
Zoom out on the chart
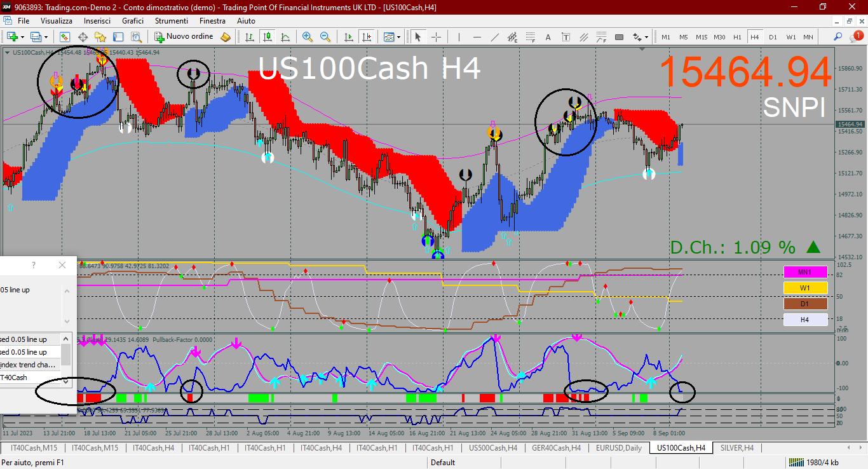325,37
